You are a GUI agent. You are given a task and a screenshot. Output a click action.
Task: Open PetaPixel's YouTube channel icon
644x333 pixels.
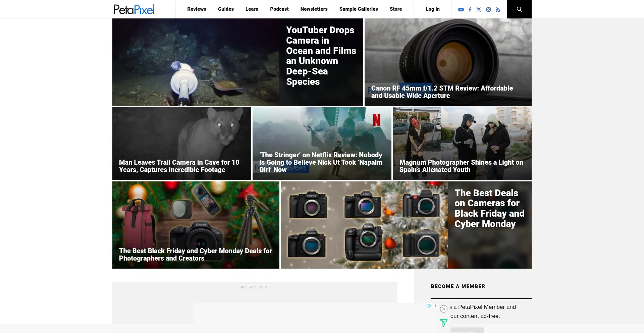click(x=461, y=10)
